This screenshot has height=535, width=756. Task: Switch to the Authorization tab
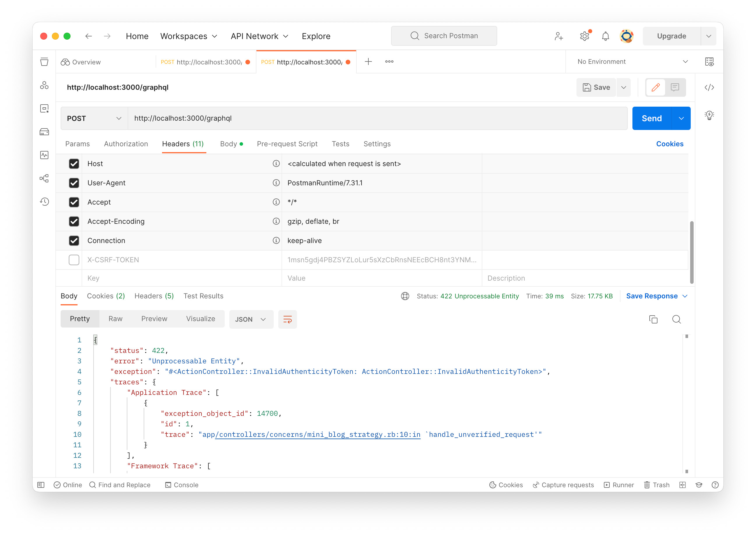click(x=126, y=144)
